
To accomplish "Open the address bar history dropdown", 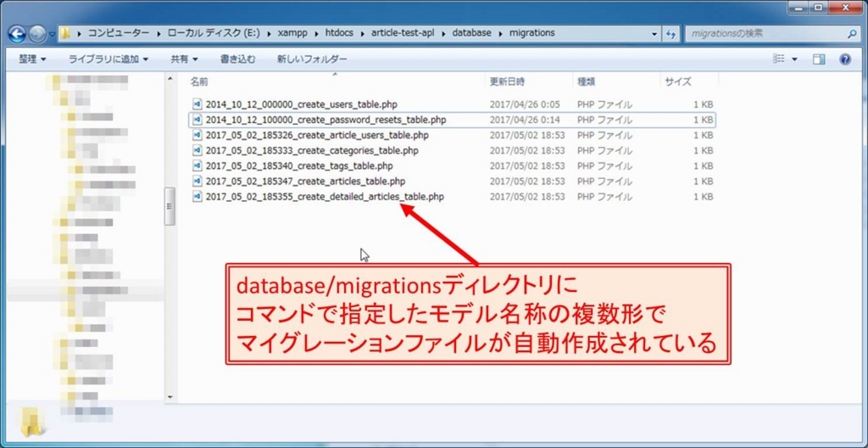I will click(x=656, y=33).
